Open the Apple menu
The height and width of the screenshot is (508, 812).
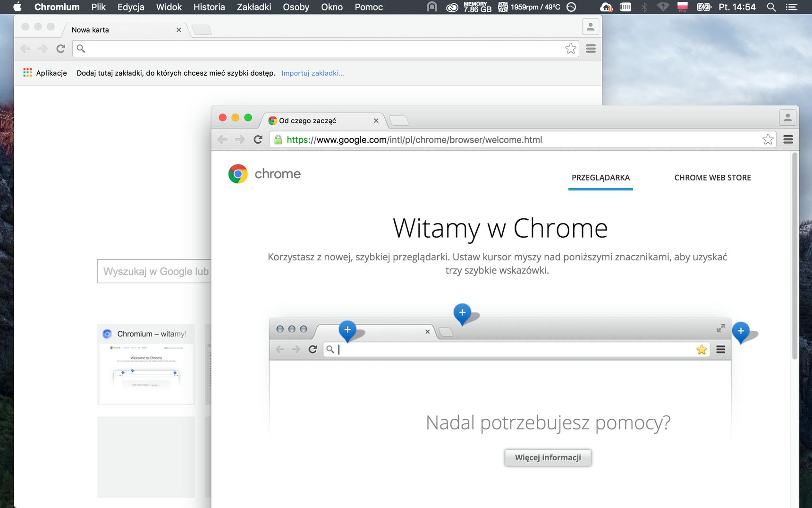[x=17, y=7]
